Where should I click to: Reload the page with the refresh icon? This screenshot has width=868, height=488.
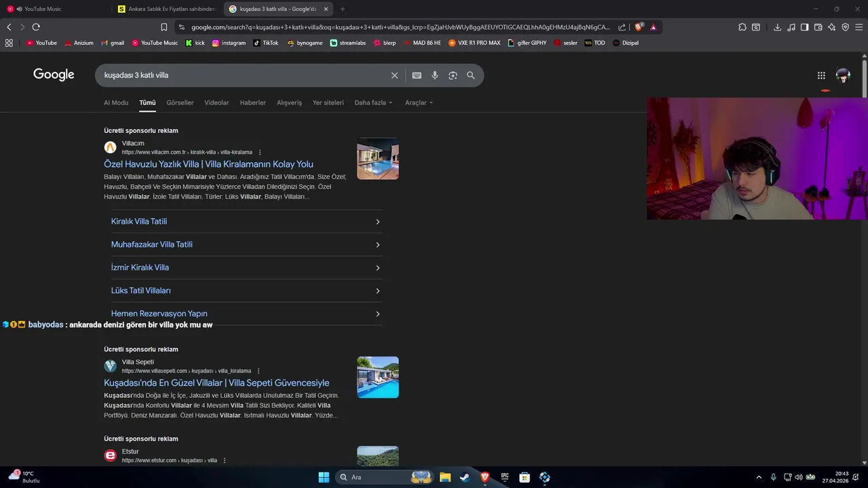[x=36, y=27]
